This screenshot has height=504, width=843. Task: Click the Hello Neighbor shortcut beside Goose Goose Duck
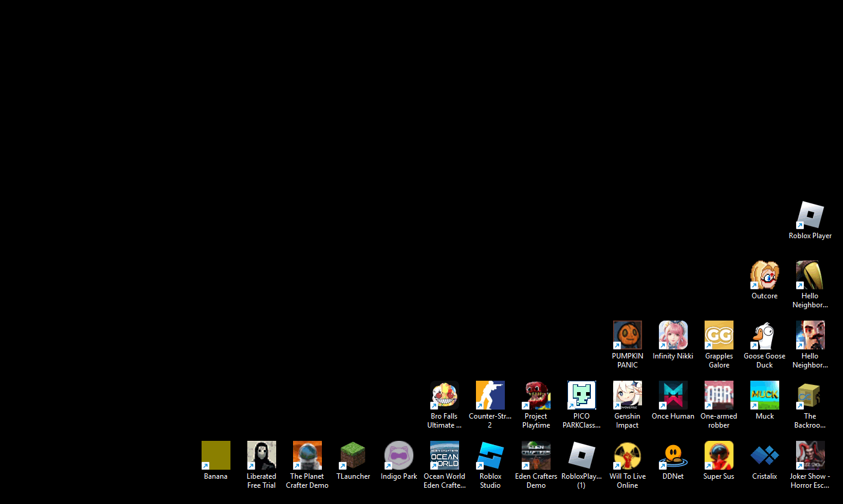tap(810, 335)
